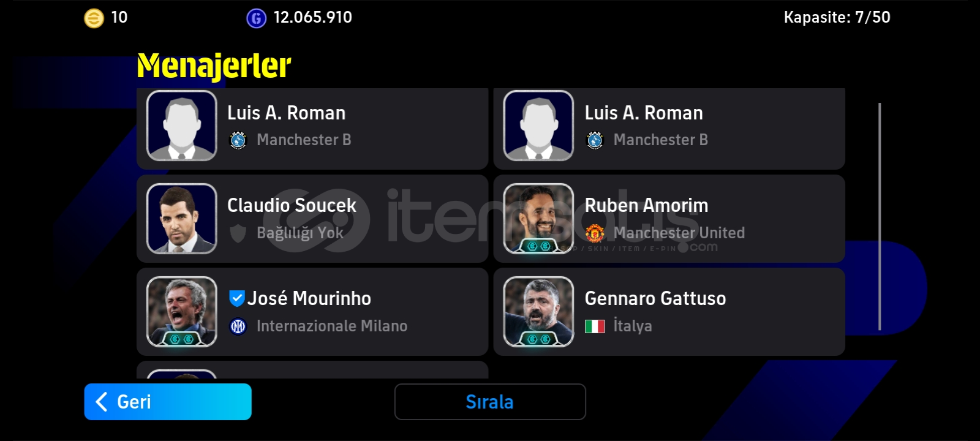Click the Kapasite 7/50 capacity indicator

click(837, 17)
